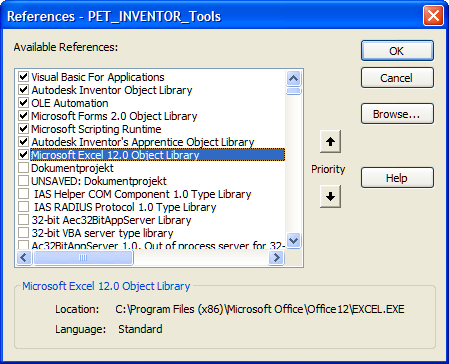This screenshot has height=364, width=449.
Task: Uncheck Visual Basic For Applications reference
Action: point(23,77)
